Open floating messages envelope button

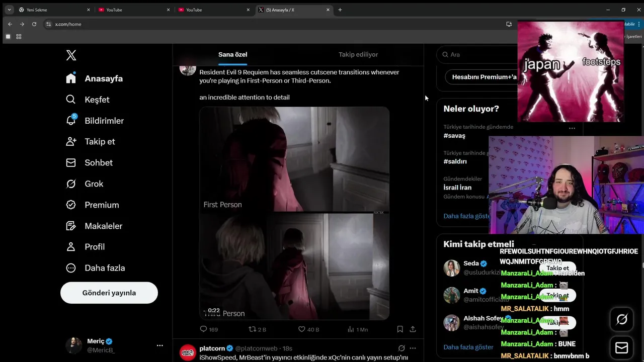pos(622,348)
